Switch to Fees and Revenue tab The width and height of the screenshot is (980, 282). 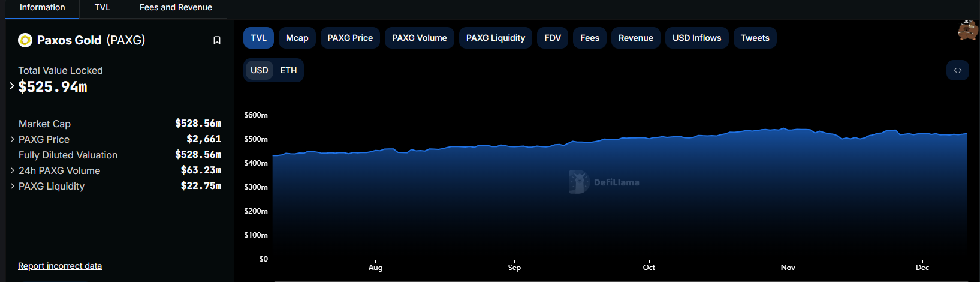tap(176, 8)
